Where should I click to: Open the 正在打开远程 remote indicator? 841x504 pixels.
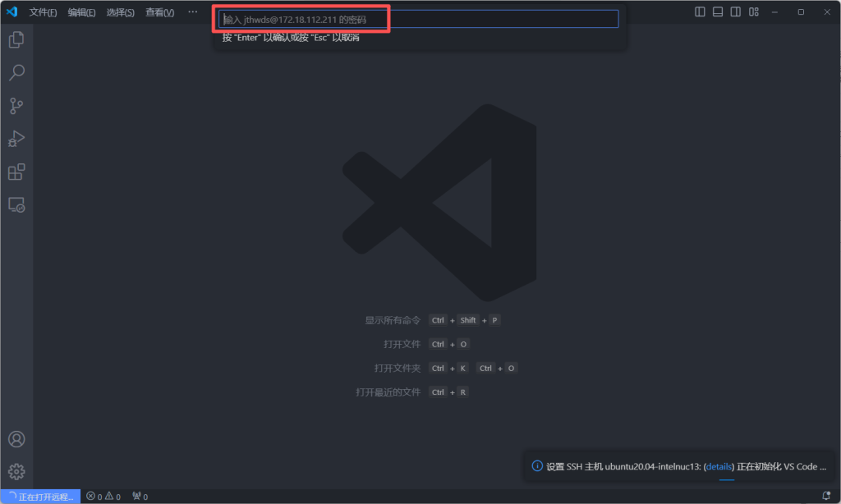(41, 496)
